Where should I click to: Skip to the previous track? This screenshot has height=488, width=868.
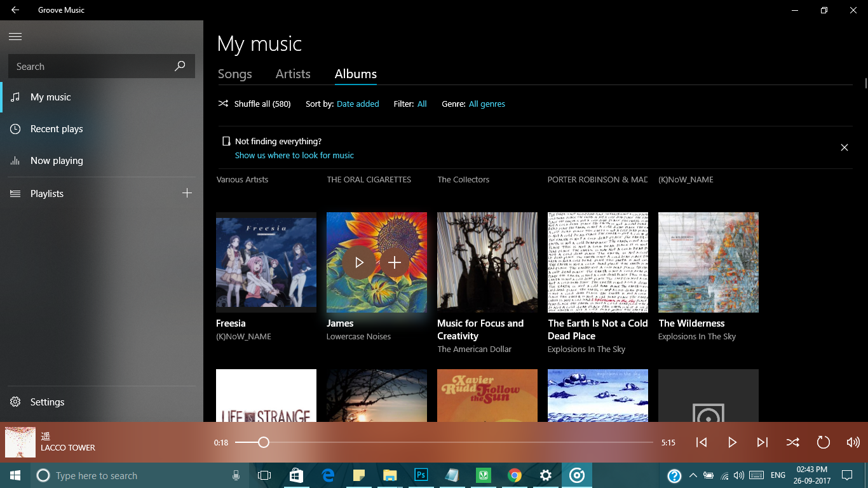[x=702, y=442]
